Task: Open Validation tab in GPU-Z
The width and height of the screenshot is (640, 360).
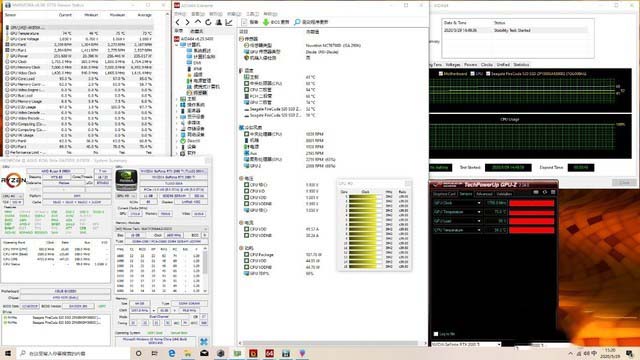Action: (x=504, y=194)
